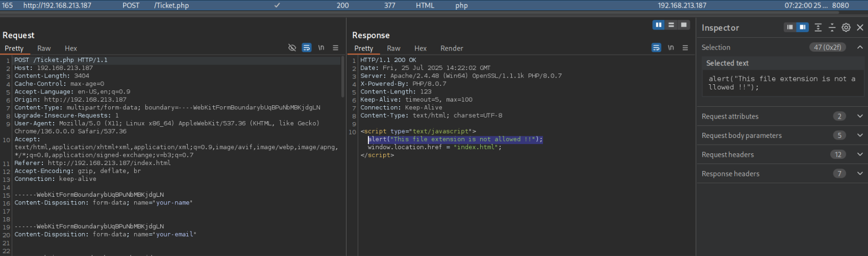Open Response Render tab
The width and height of the screenshot is (868, 256).
click(x=452, y=48)
